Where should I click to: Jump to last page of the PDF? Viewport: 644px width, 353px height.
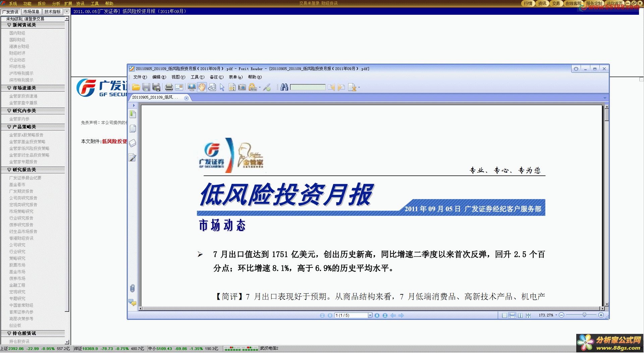coord(385,315)
